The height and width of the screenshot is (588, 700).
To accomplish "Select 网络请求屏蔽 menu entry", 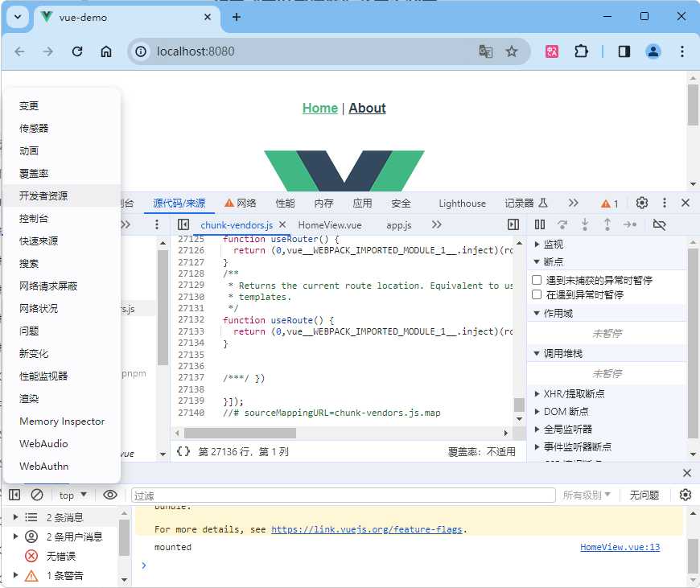I will [x=62, y=286].
